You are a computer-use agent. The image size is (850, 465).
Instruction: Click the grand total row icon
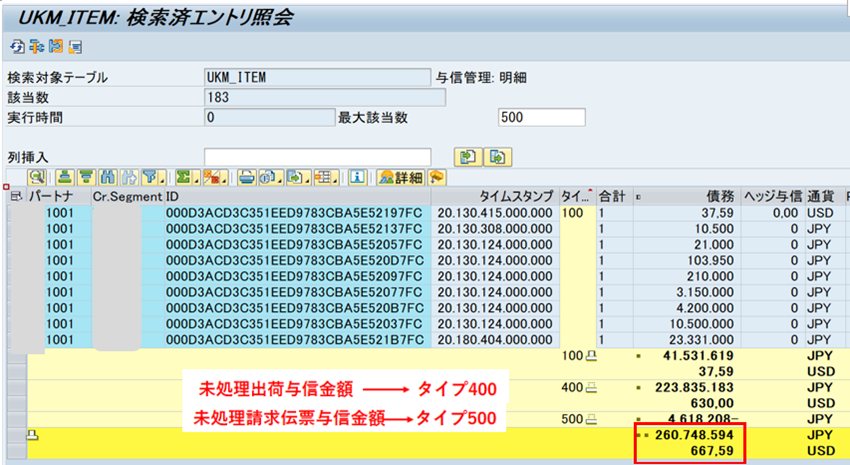(x=33, y=435)
